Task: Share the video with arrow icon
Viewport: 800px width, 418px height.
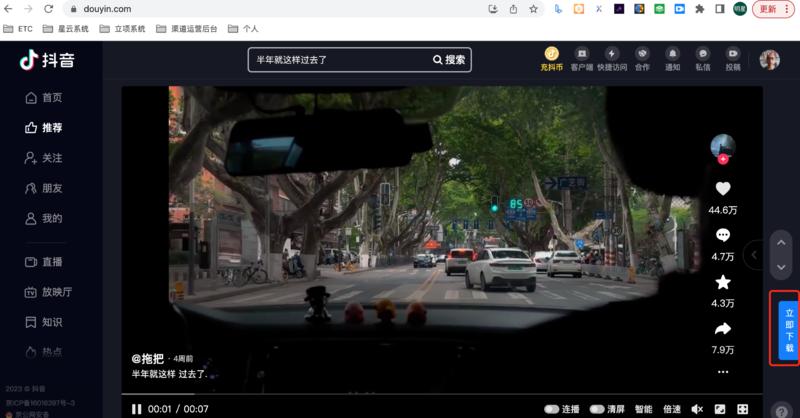Action: tap(723, 329)
